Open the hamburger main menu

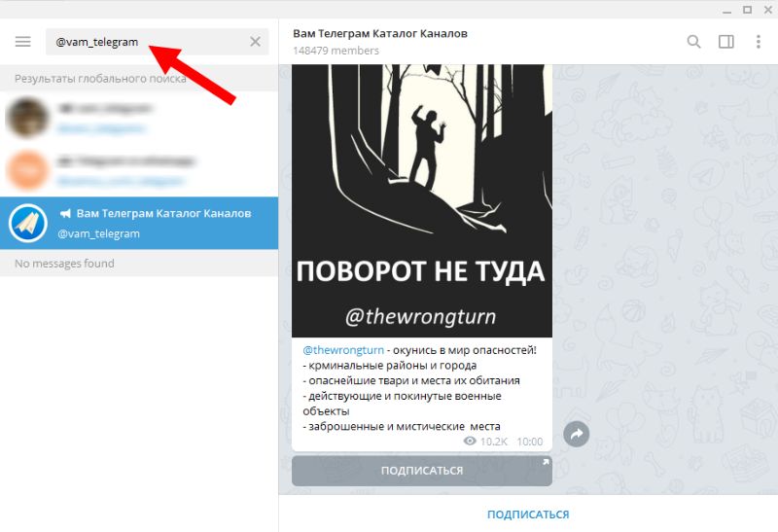click(x=22, y=42)
